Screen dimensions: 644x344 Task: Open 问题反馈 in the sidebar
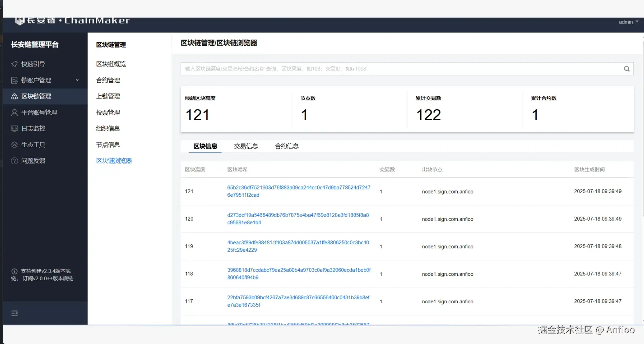33,161
